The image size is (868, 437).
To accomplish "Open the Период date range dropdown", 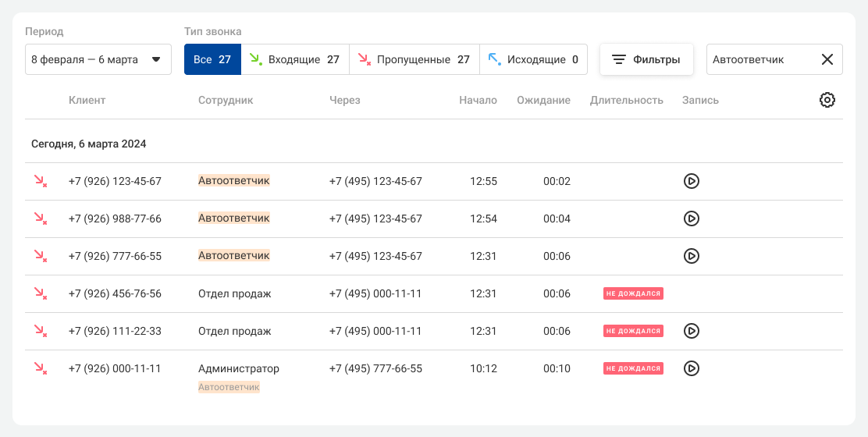I will [x=98, y=59].
